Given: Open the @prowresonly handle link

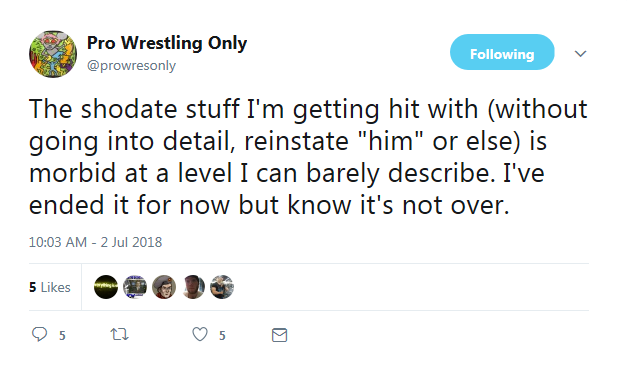Looking at the screenshot, I should pyautogui.click(x=131, y=65).
